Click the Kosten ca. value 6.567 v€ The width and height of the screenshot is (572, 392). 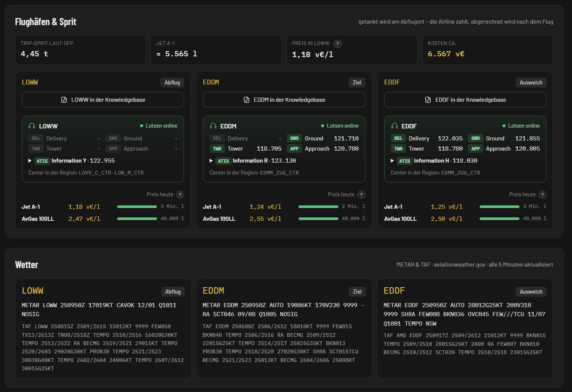coord(446,54)
